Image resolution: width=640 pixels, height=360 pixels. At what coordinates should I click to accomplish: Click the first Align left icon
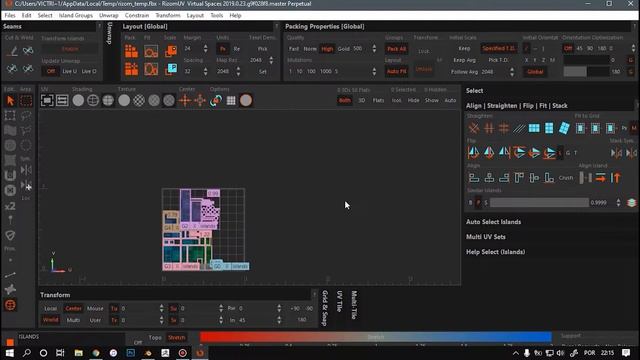474,178
